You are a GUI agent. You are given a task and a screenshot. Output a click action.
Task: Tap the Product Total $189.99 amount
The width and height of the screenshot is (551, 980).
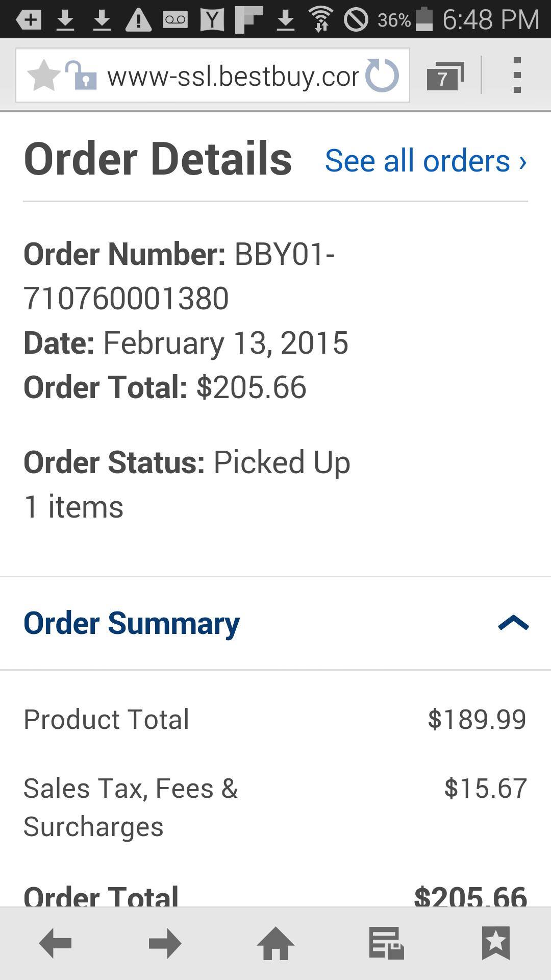[477, 719]
